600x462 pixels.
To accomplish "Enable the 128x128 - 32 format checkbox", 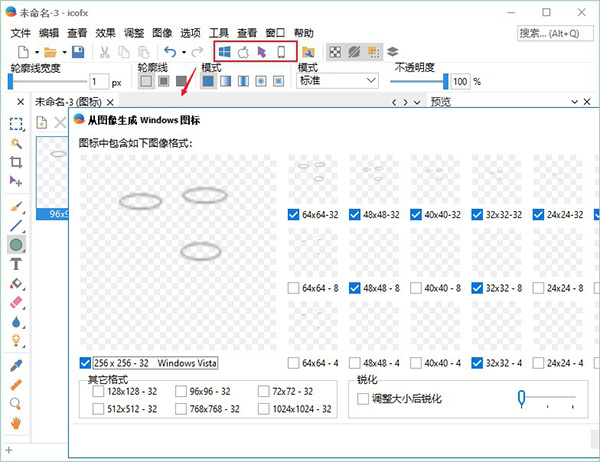I will (95, 392).
